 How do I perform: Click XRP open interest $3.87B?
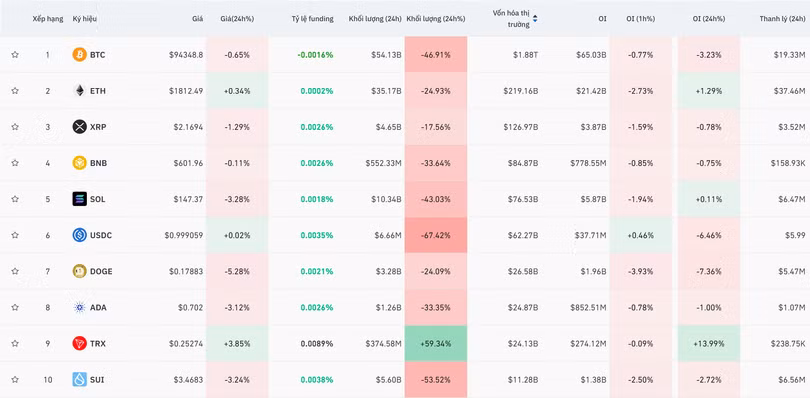point(594,127)
